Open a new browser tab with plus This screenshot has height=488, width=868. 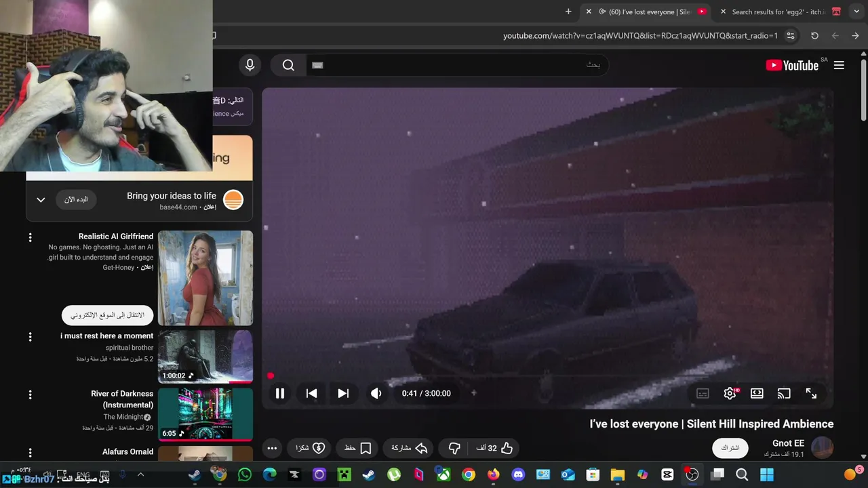568,12
